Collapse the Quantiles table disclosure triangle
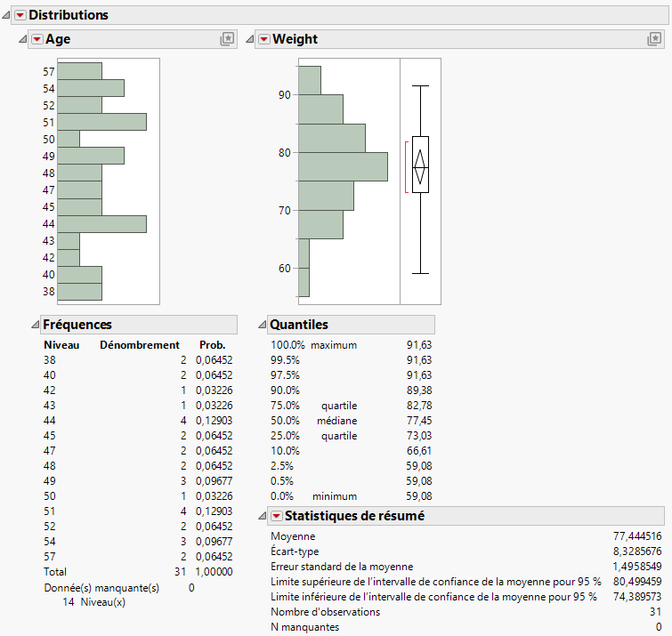 [x=262, y=325]
